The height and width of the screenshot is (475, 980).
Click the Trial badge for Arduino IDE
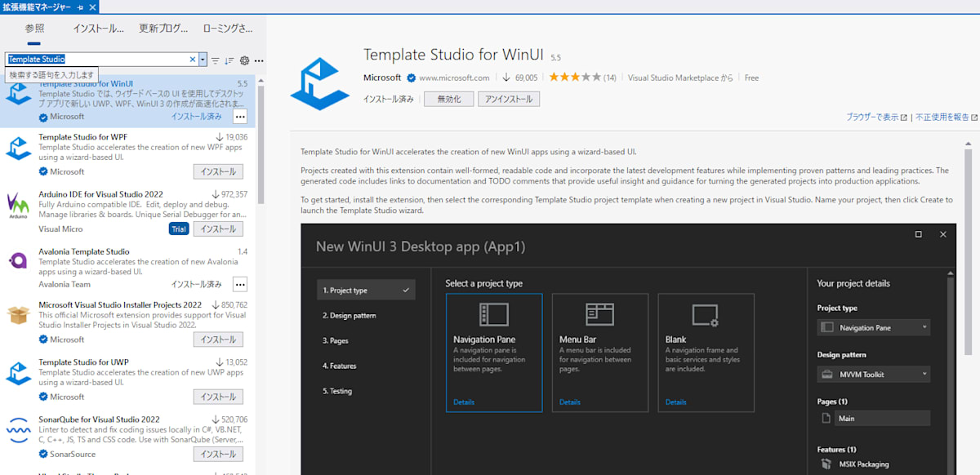(179, 229)
